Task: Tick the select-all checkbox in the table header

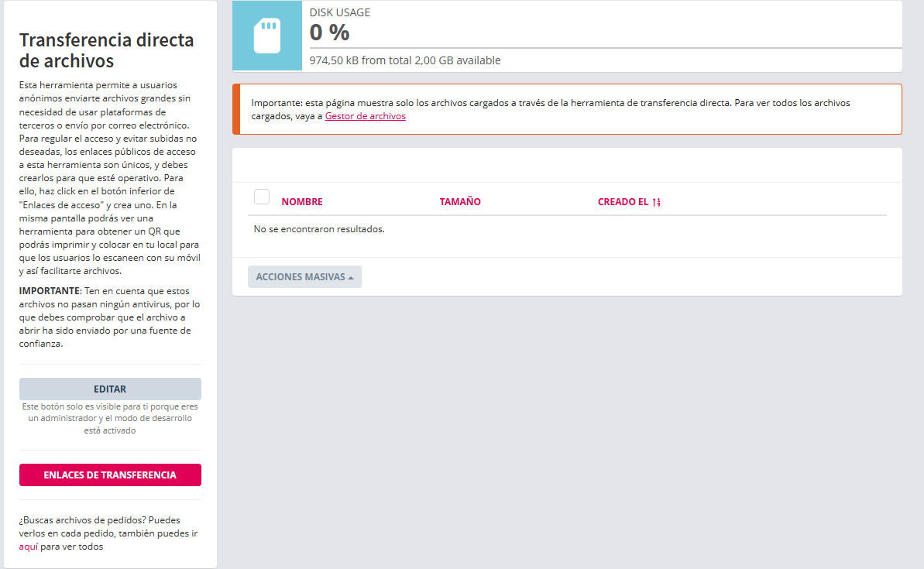Action: click(x=262, y=197)
